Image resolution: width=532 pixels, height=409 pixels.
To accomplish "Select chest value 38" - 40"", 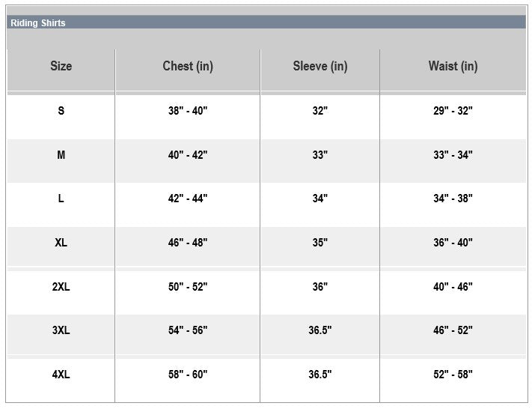I will [x=188, y=111].
